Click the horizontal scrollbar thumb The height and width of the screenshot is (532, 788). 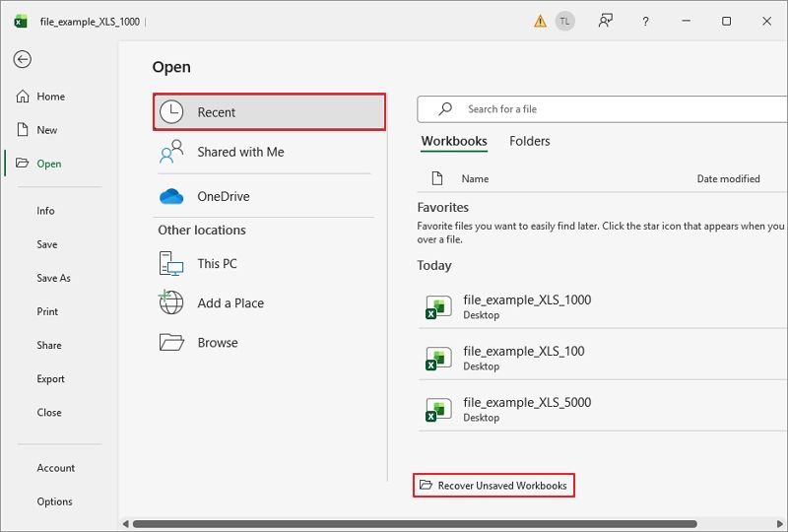click(415, 524)
